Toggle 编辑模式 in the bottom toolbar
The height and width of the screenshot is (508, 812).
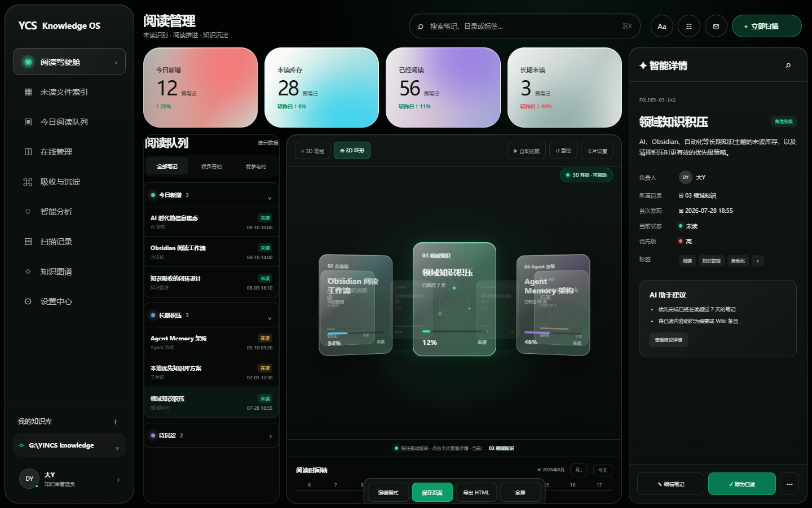pyautogui.click(x=388, y=493)
